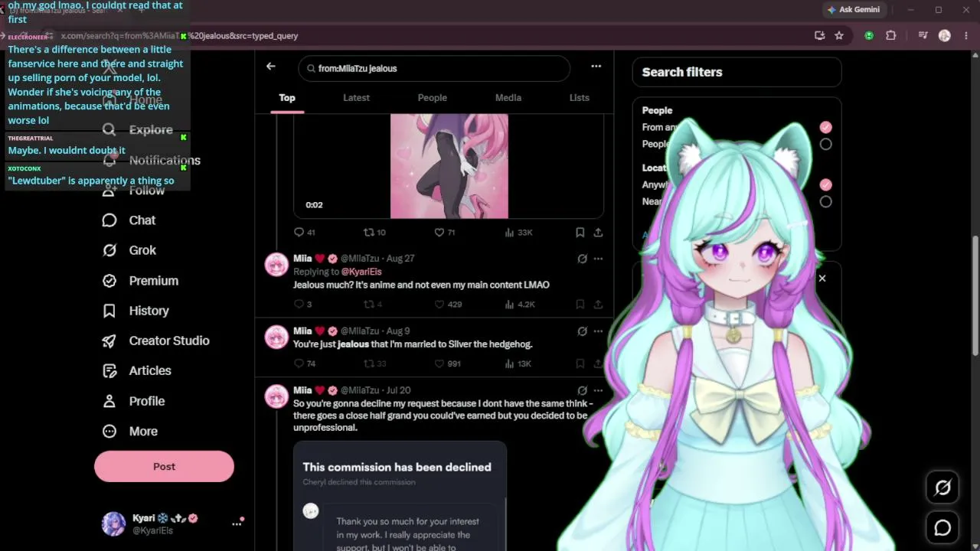The height and width of the screenshot is (551, 980).
Task: Switch to the Latest tab
Action: point(356,98)
